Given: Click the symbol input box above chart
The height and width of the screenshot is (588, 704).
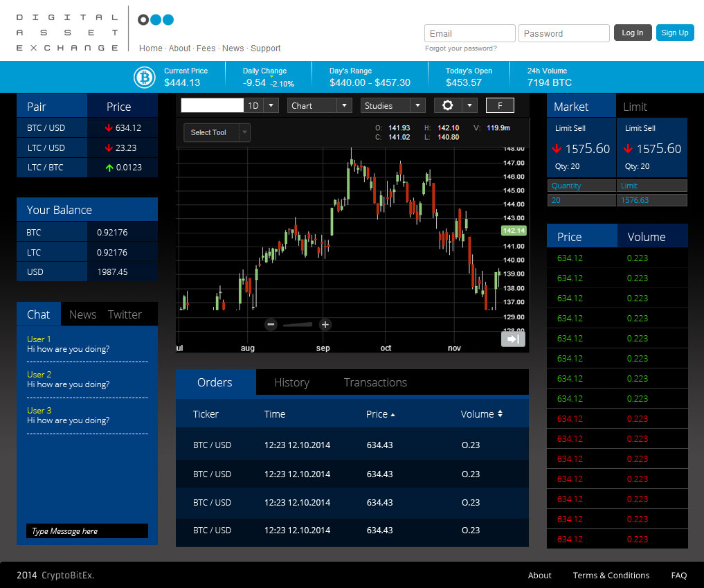Looking at the screenshot, I should (213, 105).
